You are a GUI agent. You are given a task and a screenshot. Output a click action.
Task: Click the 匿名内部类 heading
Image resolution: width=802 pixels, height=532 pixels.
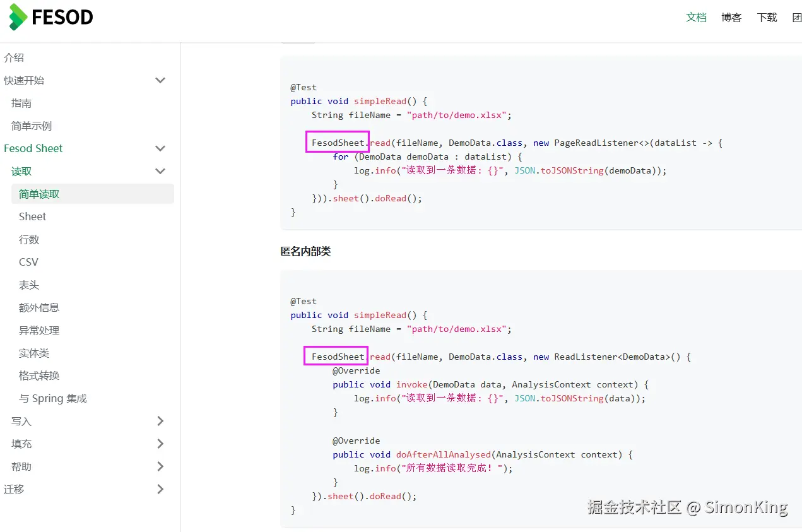click(x=305, y=251)
